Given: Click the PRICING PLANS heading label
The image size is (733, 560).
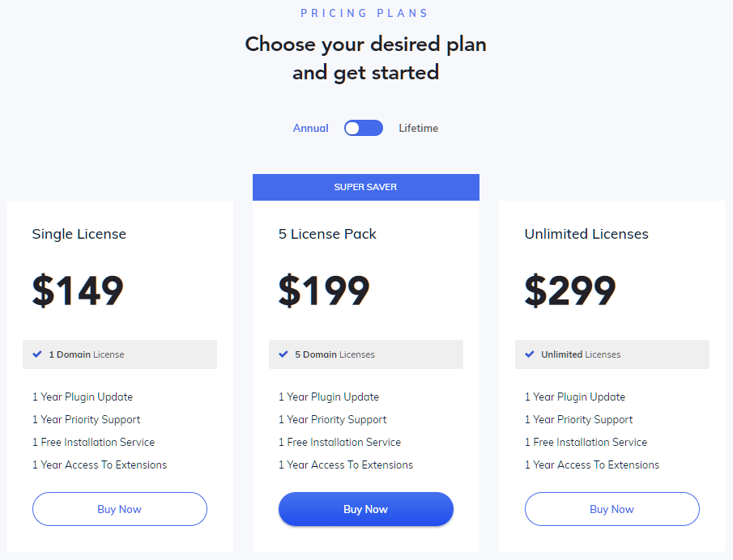Looking at the screenshot, I should pos(364,13).
